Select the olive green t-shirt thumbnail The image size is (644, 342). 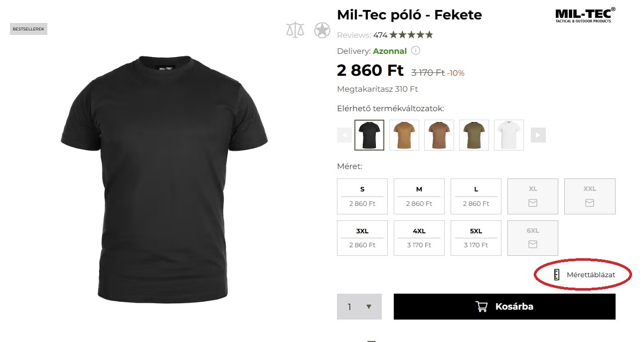(x=474, y=135)
